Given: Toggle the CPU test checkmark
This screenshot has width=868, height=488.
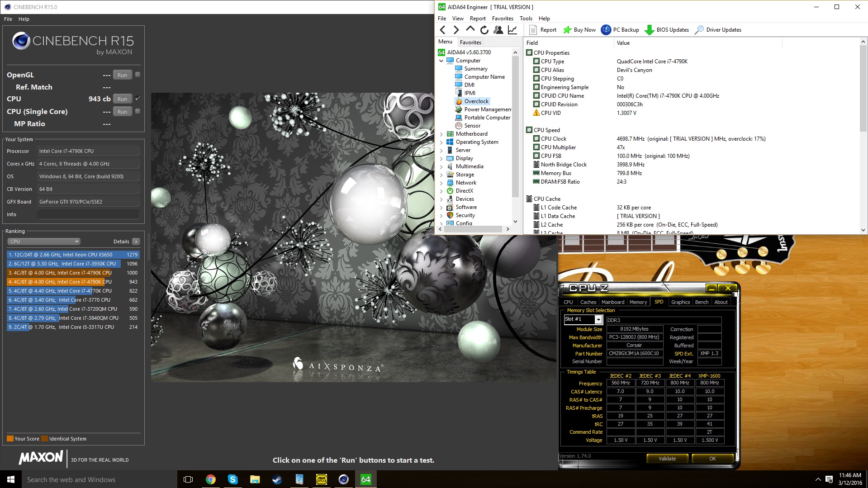Looking at the screenshot, I should click(138, 98).
